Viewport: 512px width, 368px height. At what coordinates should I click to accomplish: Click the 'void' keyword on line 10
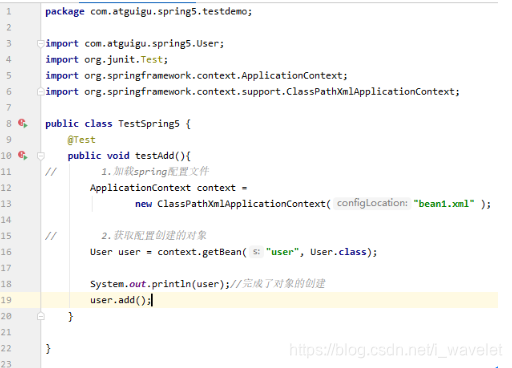pyautogui.click(x=118, y=156)
